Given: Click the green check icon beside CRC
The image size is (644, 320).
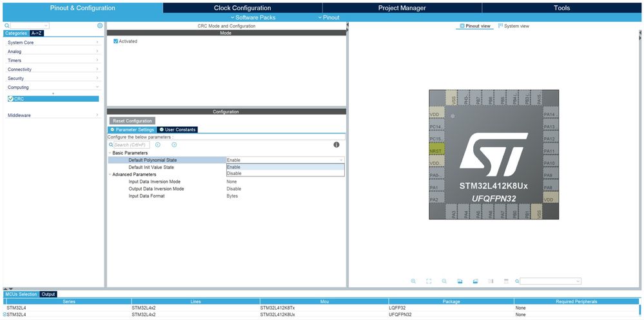Looking at the screenshot, I should (x=11, y=99).
